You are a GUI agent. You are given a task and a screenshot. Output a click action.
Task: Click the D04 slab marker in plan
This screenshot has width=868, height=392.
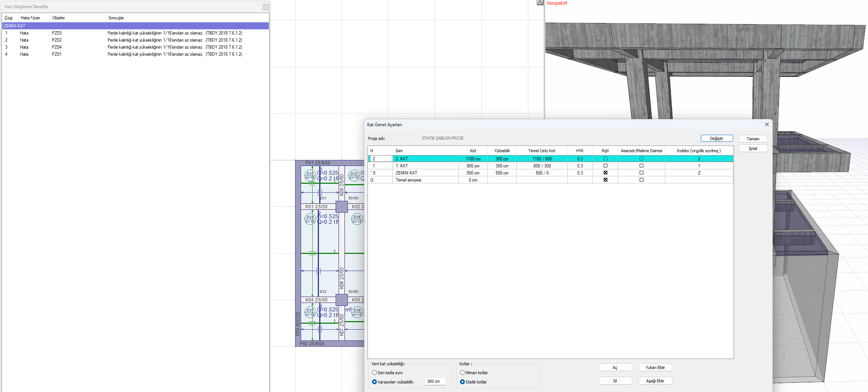coord(310,219)
